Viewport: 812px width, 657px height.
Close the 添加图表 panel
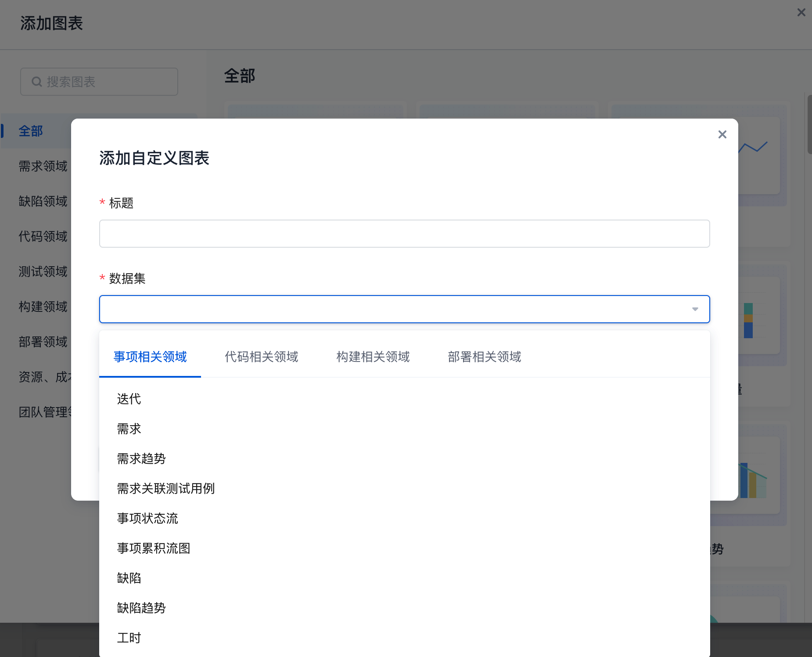(x=801, y=12)
